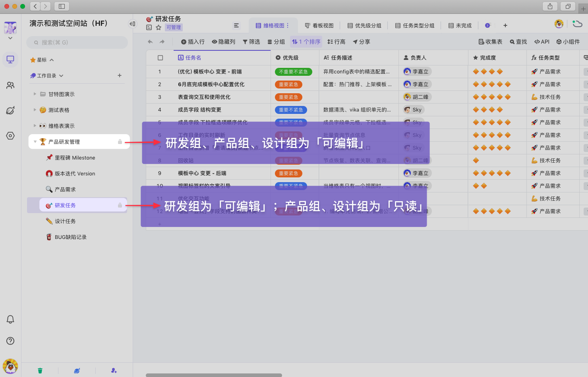Click the redo arrow in the toolbar
588x377 pixels.
(x=162, y=42)
